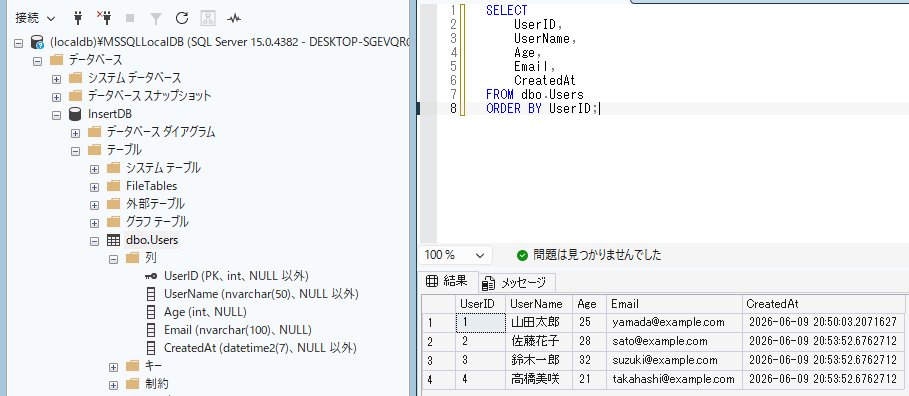Select the dbo.Users tree item label

(152, 240)
